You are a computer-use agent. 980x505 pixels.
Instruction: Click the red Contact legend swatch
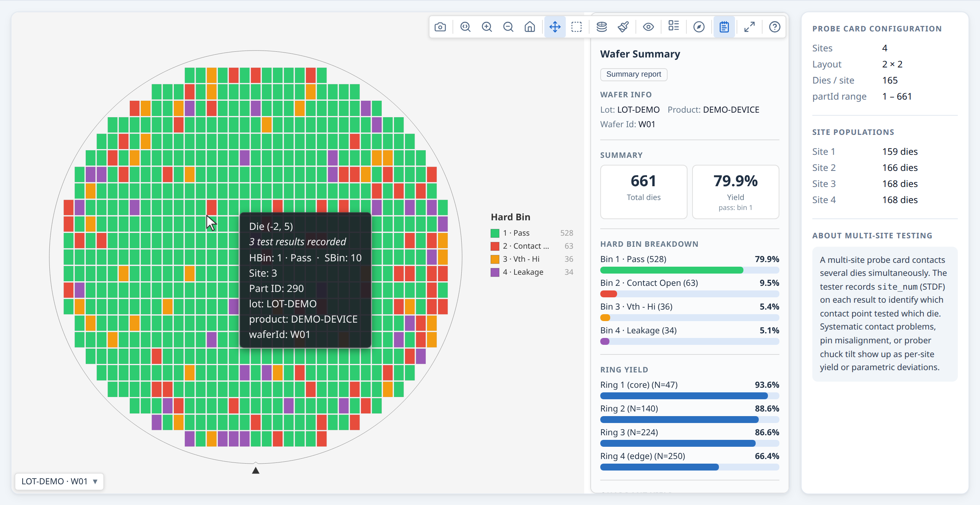pos(495,246)
